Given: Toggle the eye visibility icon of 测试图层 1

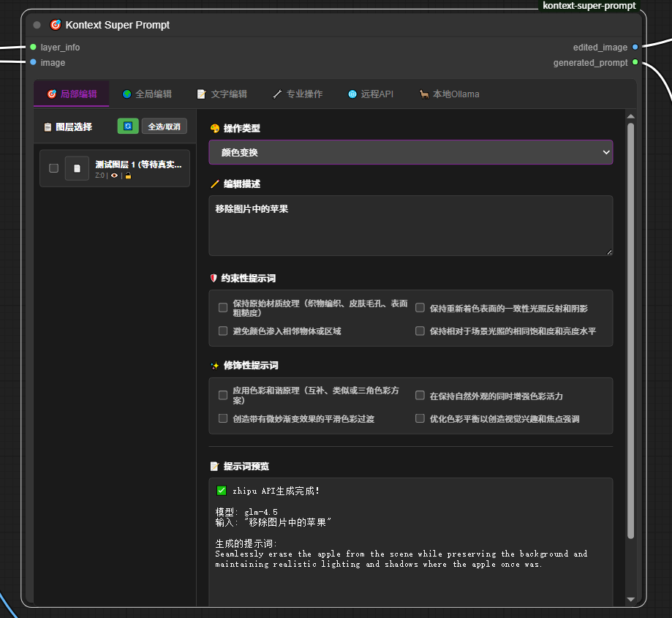Looking at the screenshot, I should [114, 176].
